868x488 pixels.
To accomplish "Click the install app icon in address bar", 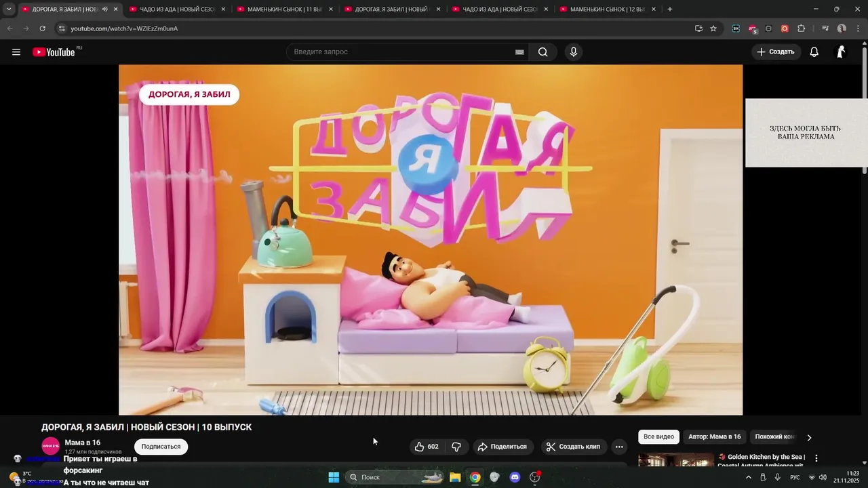I will [698, 28].
